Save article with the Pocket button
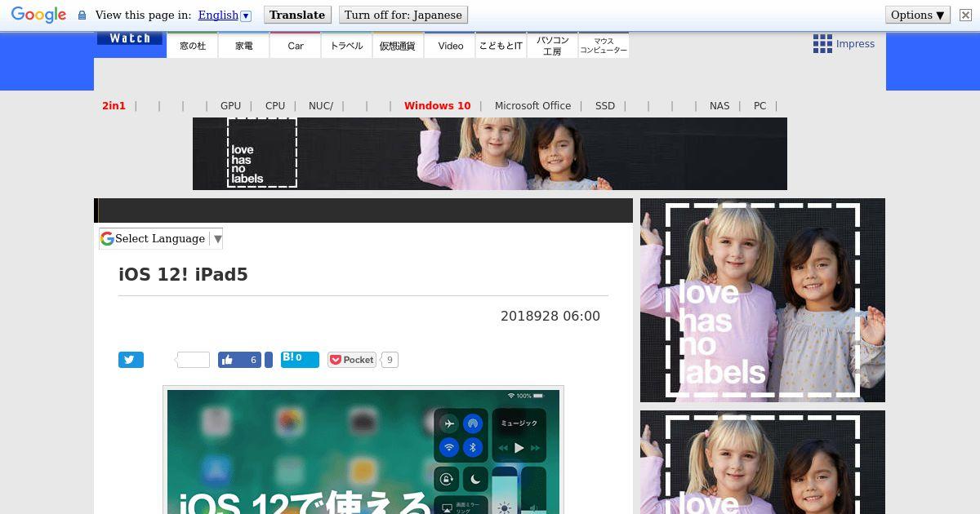The width and height of the screenshot is (980, 514). 351,360
